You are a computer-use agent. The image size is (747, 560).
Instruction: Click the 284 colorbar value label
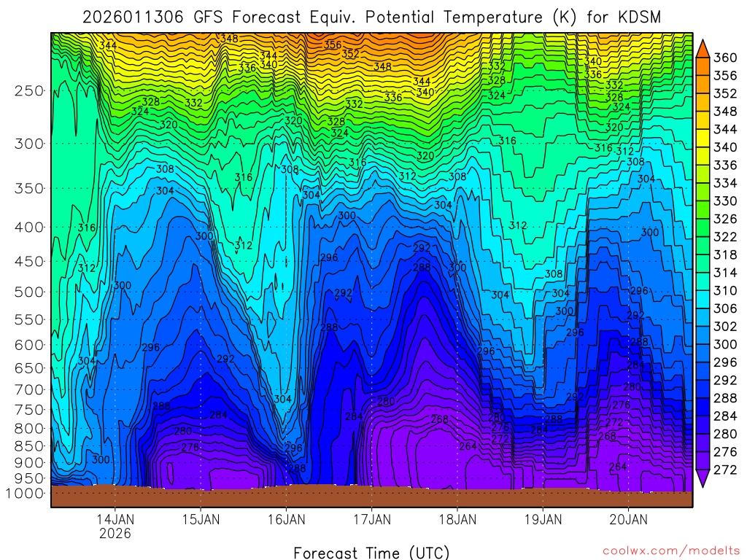coord(725,416)
